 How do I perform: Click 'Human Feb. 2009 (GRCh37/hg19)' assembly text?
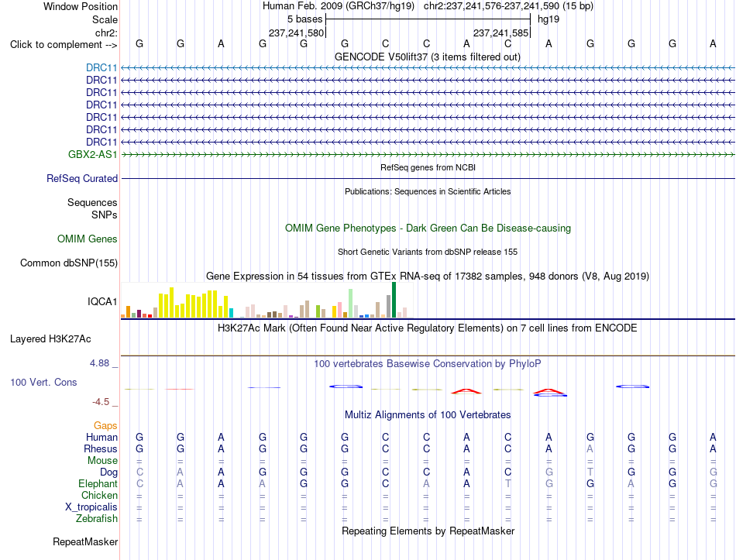(339, 6)
